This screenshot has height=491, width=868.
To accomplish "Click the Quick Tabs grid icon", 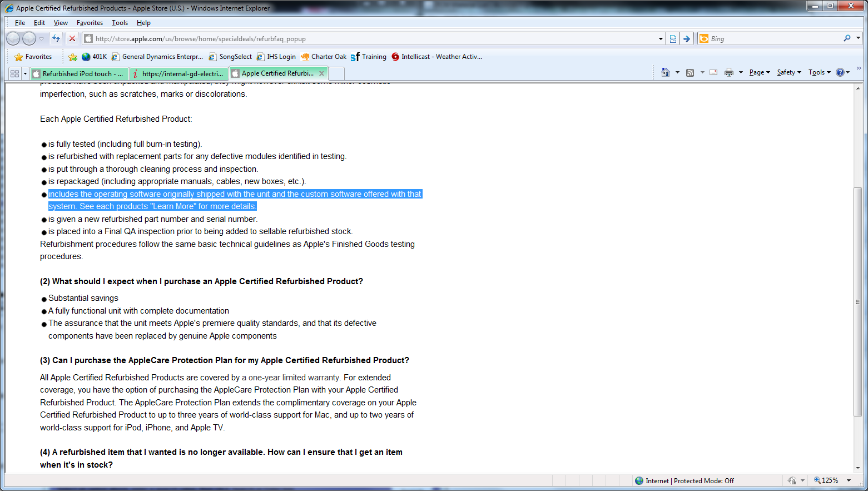I will (15, 73).
